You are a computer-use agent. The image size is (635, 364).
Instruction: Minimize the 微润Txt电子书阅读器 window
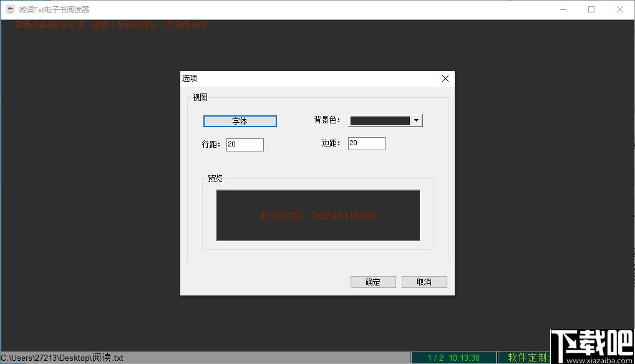pyautogui.click(x=563, y=9)
